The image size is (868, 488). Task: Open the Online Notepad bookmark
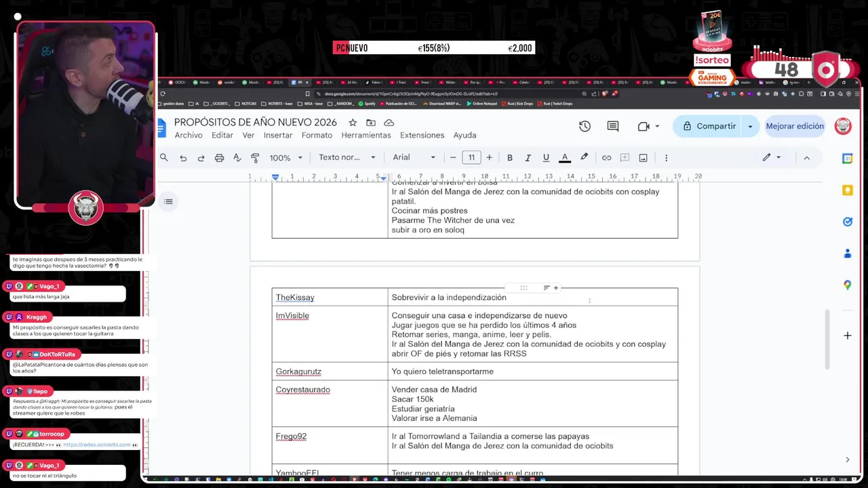point(481,104)
